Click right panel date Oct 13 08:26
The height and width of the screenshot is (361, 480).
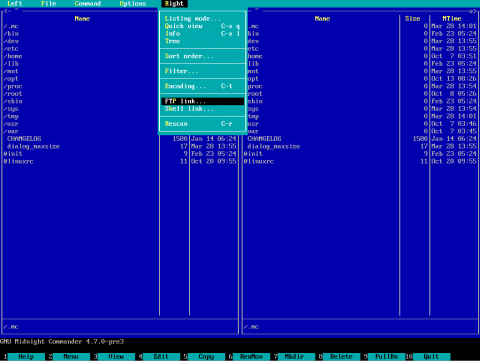(454, 79)
